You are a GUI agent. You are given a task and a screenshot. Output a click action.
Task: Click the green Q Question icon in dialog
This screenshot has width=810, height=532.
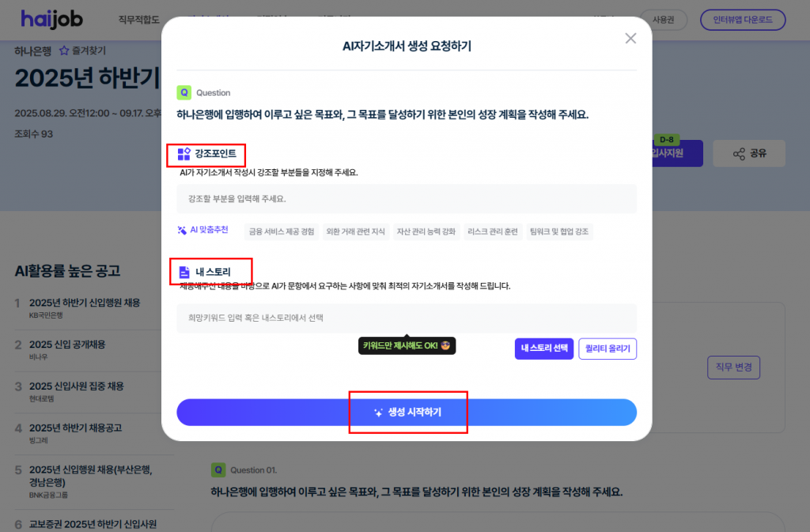coord(184,92)
